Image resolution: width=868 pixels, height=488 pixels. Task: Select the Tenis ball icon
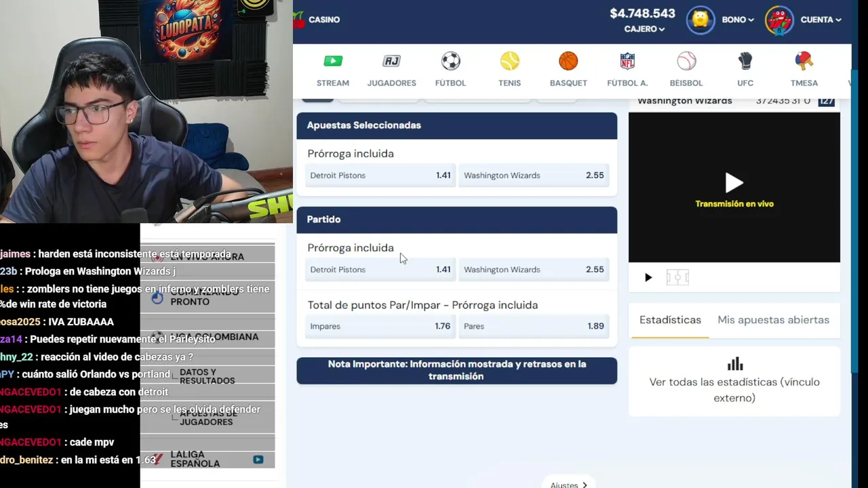pos(509,61)
